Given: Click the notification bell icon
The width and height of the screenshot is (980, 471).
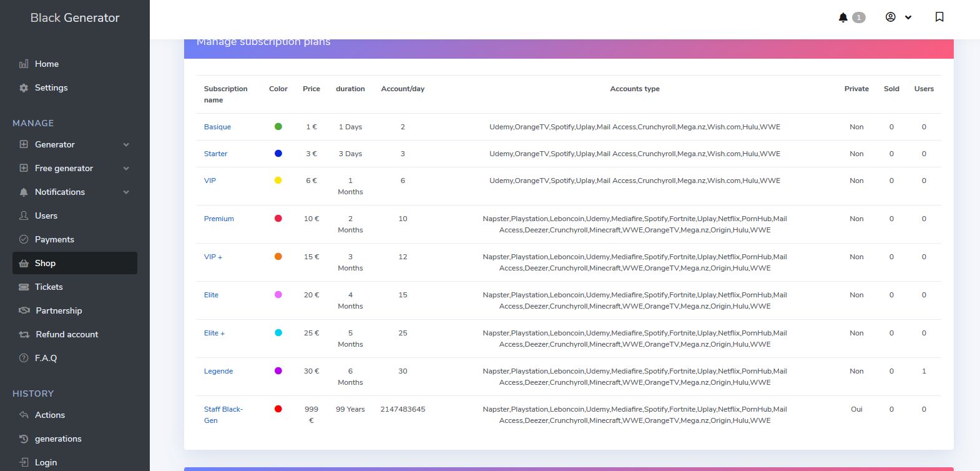Looking at the screenshot, I should tap(843, 17).
